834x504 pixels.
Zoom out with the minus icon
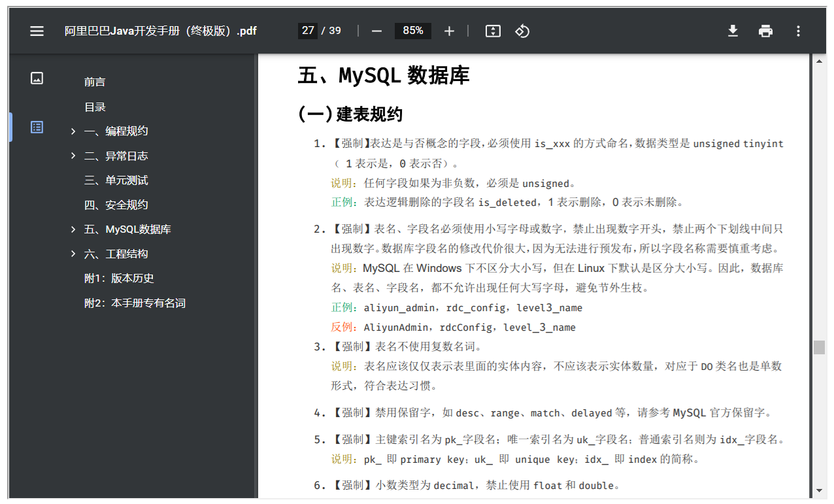(376, 31)
